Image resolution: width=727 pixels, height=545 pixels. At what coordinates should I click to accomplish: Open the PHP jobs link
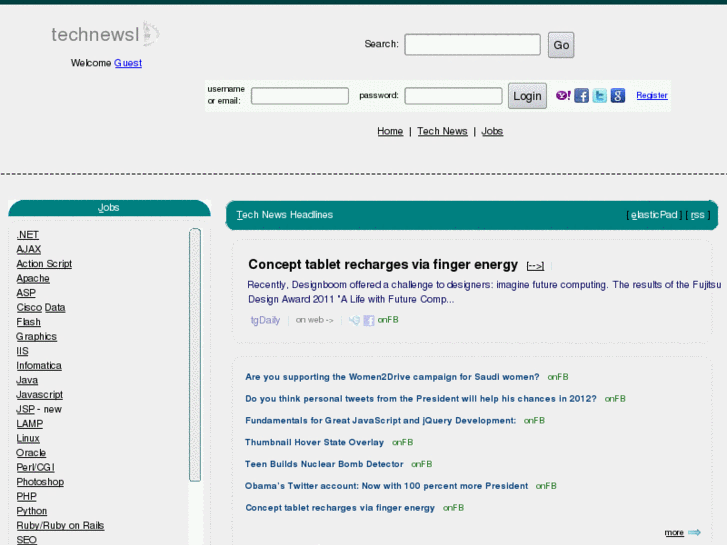click(26, 496)
